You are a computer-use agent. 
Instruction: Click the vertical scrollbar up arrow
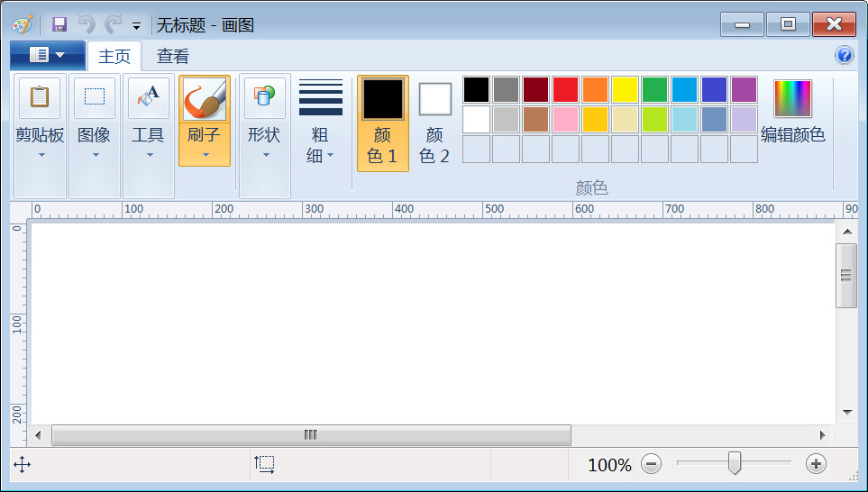[847, 232]
